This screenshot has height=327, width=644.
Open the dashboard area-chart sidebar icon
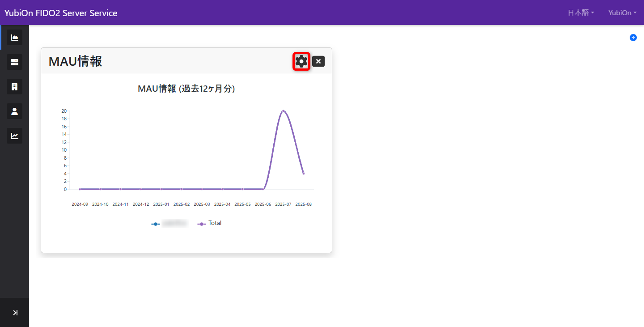click(14, 38)
